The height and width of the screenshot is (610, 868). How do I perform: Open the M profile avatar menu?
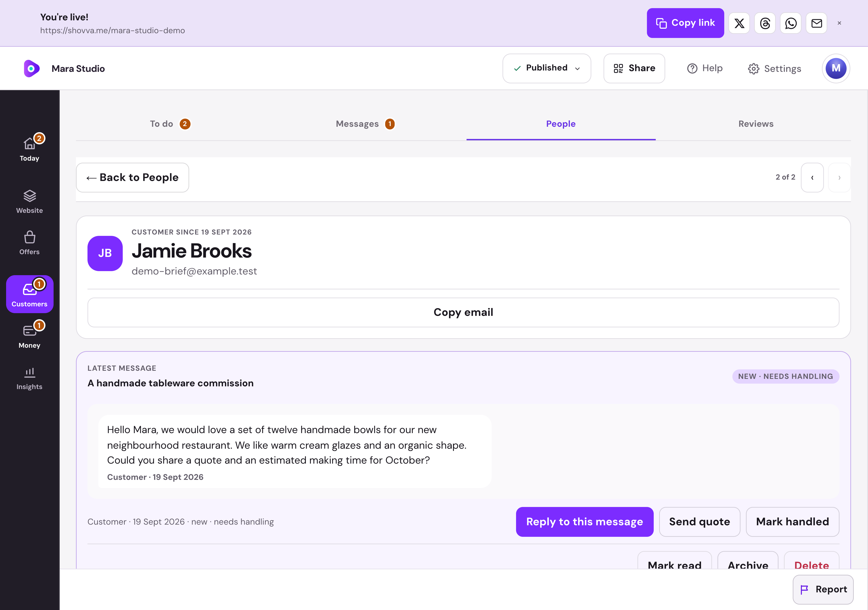[836, 68]
